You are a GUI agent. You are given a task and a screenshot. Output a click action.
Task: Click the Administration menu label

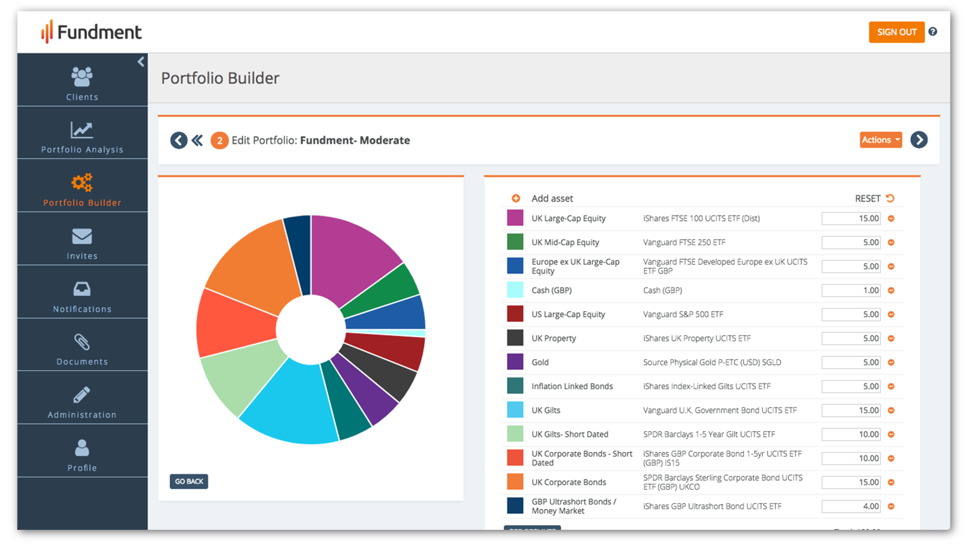click(x=82, y=415)
